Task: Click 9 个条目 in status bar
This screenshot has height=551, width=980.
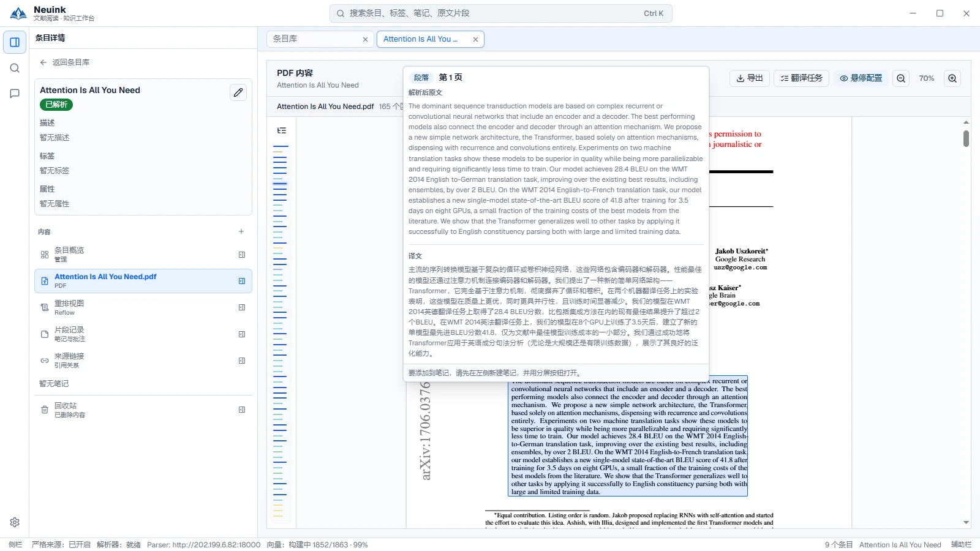Action: click(x=839, y=544)
